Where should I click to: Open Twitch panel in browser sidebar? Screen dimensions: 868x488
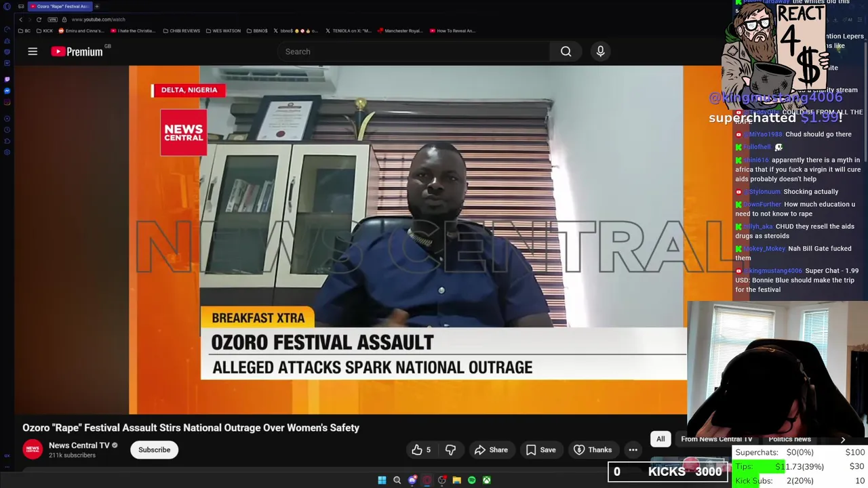coord(7,79)
